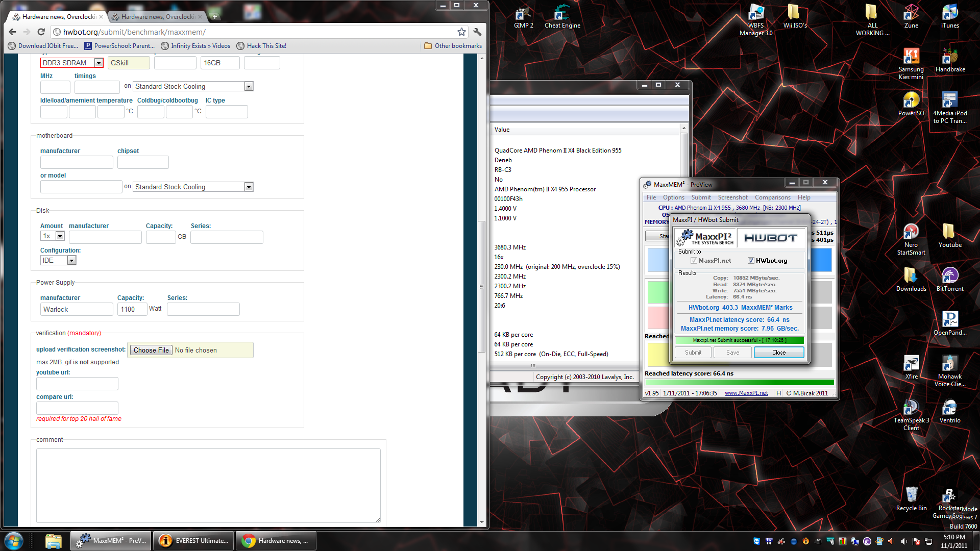Switch to EVEREST Ultimate taskbar button
The width and height of the screenshot is (980, 551).
pyautogui.click(x=193, y=541)
